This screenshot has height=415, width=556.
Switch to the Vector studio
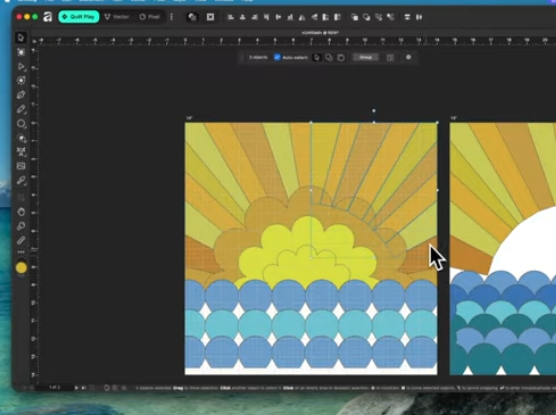click(117, 17)
